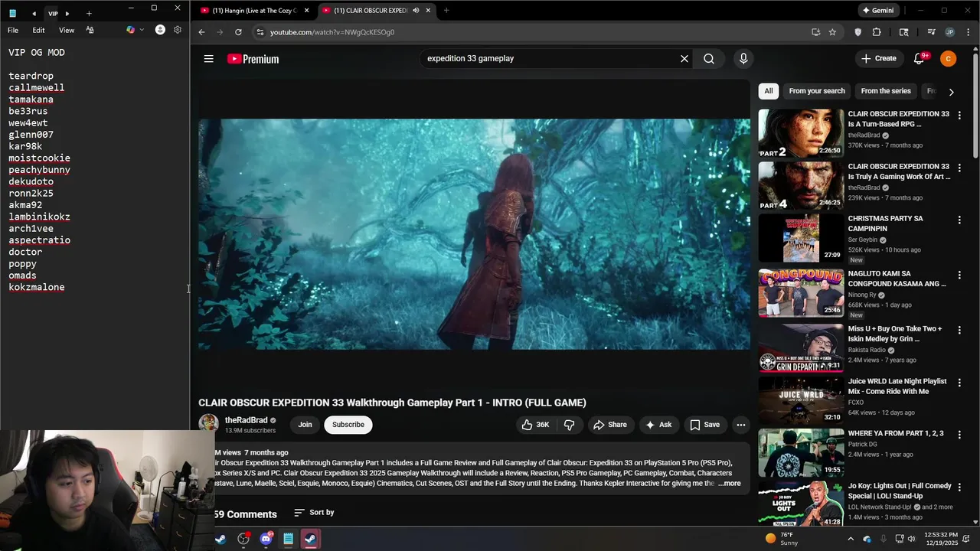Dislike the video with thumbs down
Viewport: 980px width, 551px height.
[569, 425]
